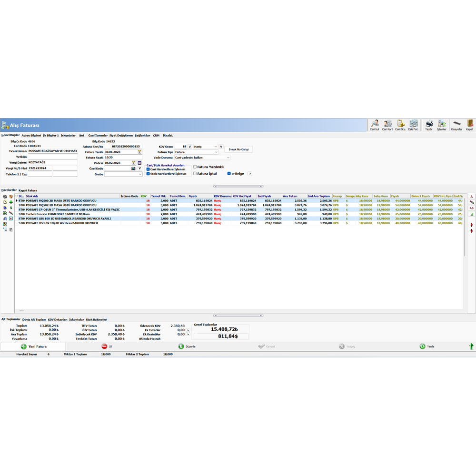476x476 pixels.
Task: Click the Cari Kart toolbar icon
Action: click(x=387, y=125)
